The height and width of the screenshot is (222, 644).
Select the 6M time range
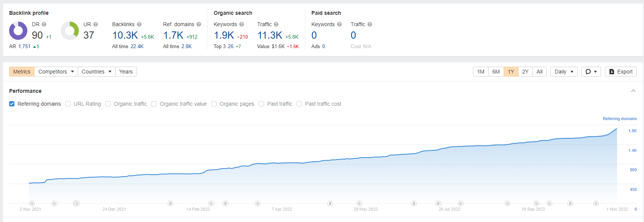click(x=496, y=72)
